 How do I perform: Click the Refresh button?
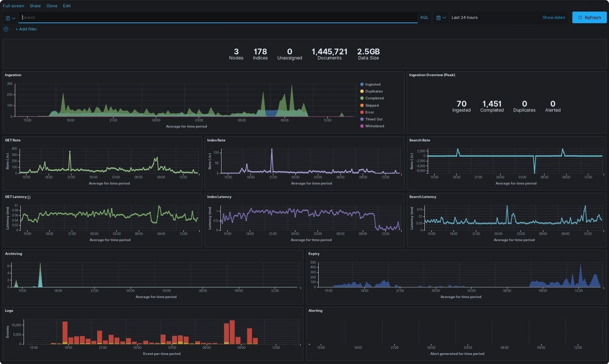[589, 17]
